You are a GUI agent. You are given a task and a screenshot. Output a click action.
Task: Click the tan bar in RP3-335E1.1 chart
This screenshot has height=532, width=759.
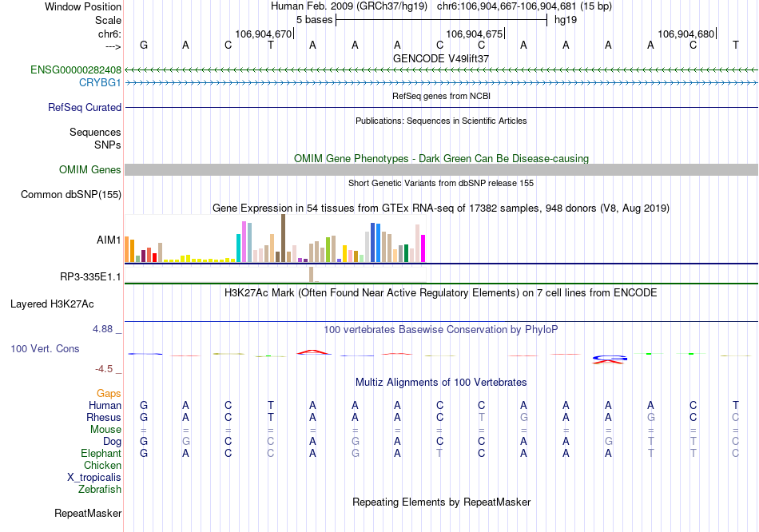pyautogui.click(x=312, y=275)
